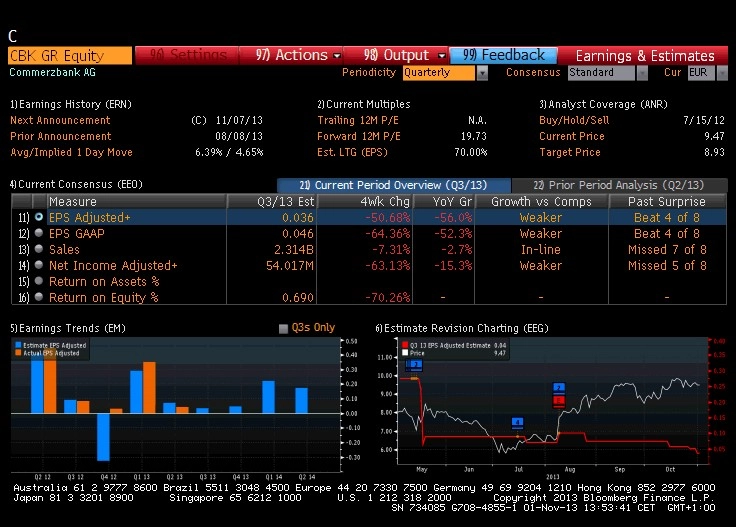Viewport: 736px width, 527px height.
Task: Open the Periodicity Quarterly dropdown arrow
Action: tap(482, 73)
